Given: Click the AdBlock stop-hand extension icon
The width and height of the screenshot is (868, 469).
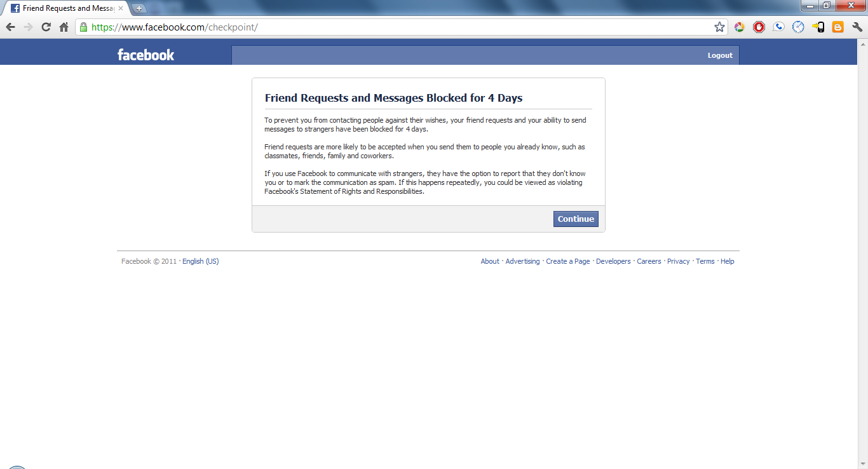Looking at the screenshot, I should click(x=759, y=27).
